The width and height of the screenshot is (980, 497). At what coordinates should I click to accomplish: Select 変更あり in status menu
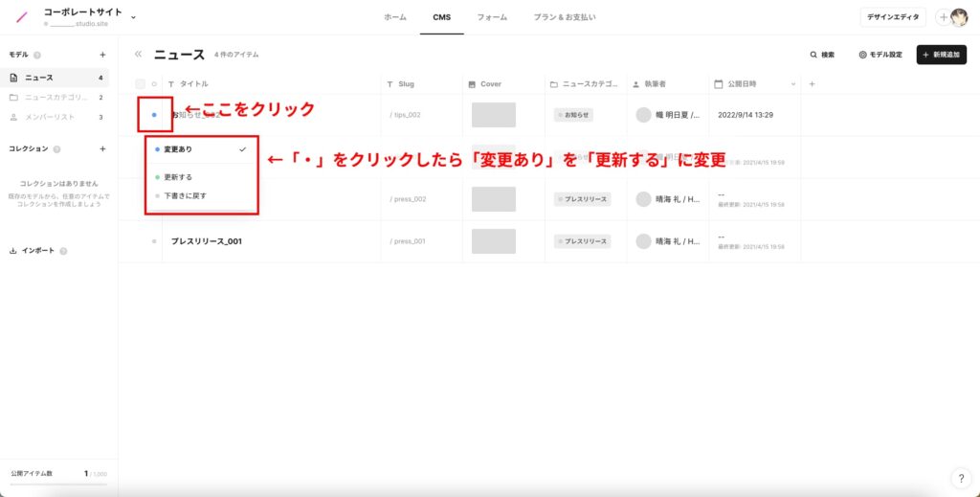[x=201, y=149]
